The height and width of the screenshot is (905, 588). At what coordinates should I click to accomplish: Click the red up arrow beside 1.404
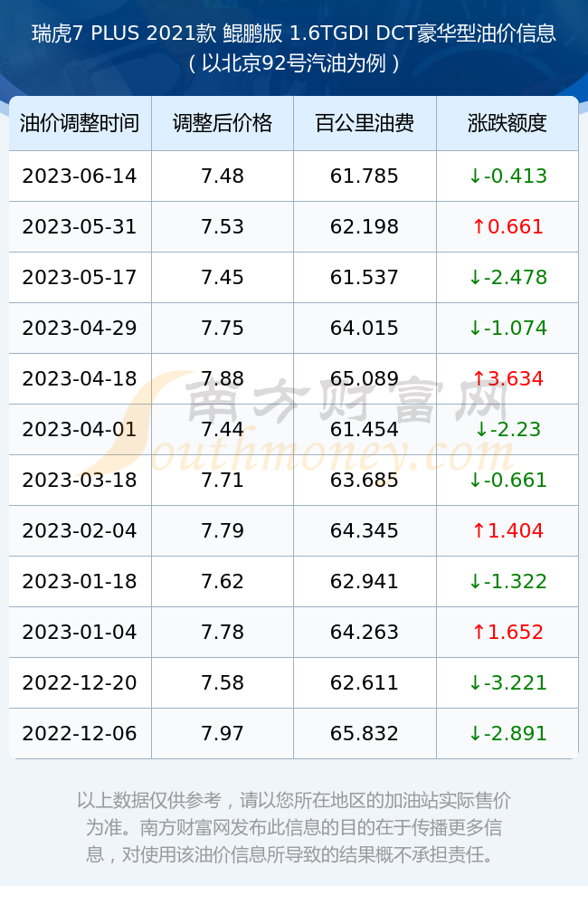click(x=479, y=530)
